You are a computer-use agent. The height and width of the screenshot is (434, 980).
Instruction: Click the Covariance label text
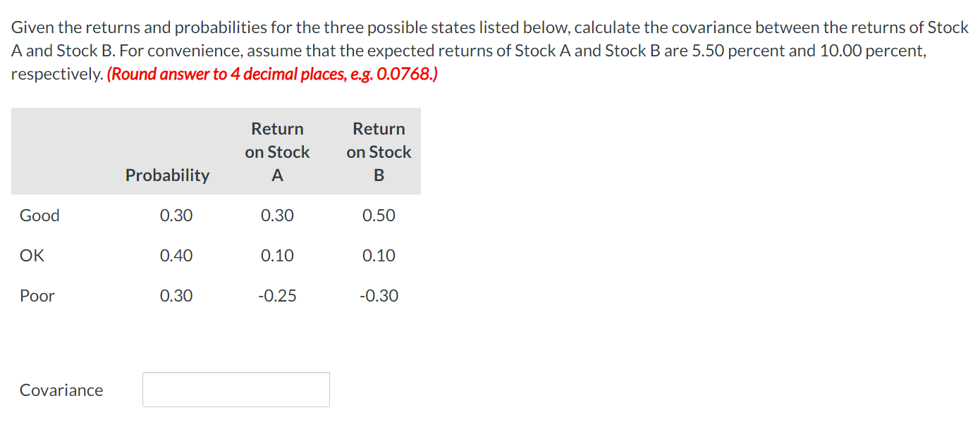[x=61, y=389]
